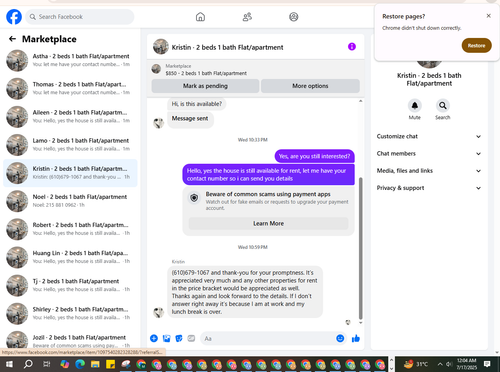Open the taskbar clock showing 12:04 AM
This screenshot has width=500, height=372.
(467, 364)
